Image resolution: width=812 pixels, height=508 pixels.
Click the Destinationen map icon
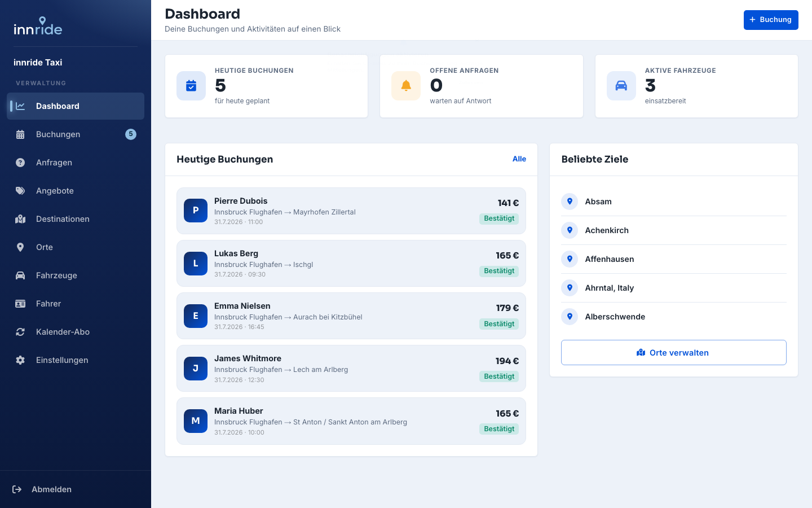(20, 219)
